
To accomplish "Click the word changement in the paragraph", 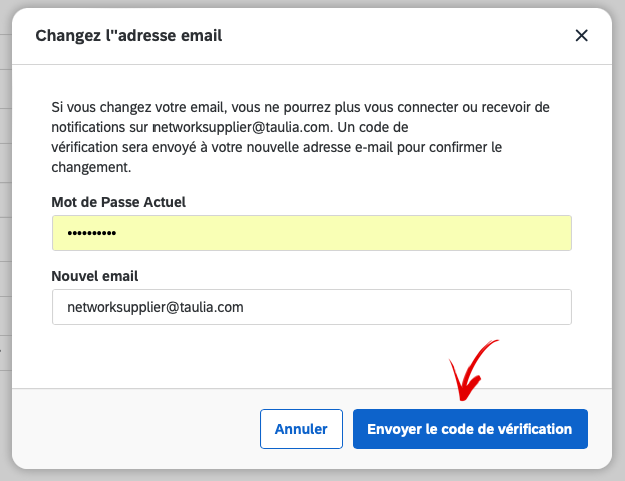I will pyautogui.click(x=90, y=167).
